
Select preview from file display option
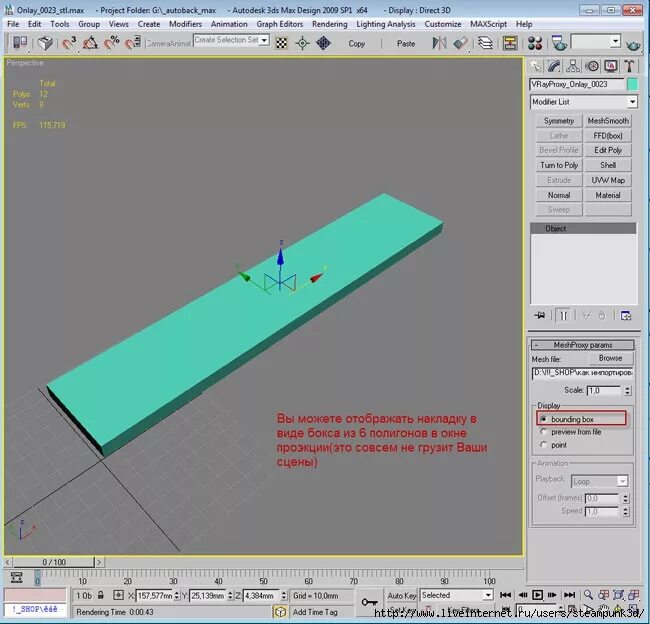coord(544,432)
